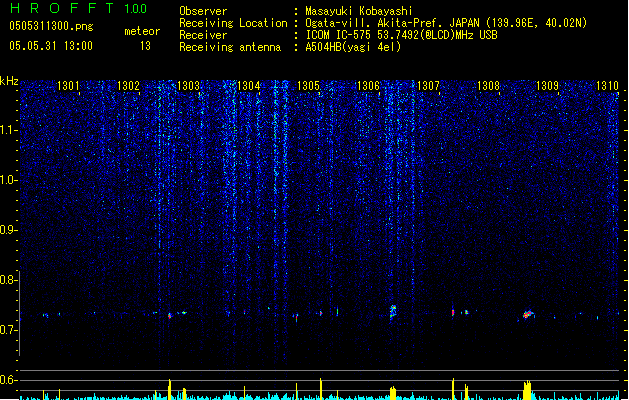Viewport: 629px width, 400px height.
Task: Click the 1310 time marker
Action: point(607,85)
